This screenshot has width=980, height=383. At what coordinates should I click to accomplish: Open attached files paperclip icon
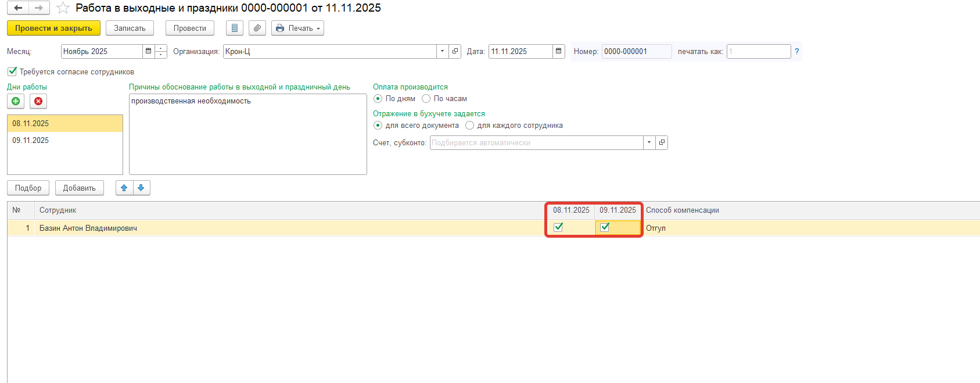pos(257,28)
